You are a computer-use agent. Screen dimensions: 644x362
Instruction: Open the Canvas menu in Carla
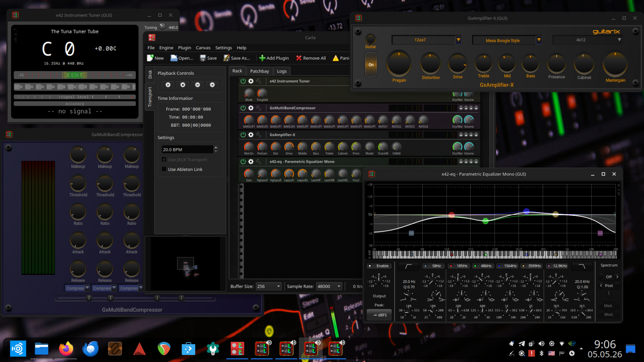click(x=203, y=48)
